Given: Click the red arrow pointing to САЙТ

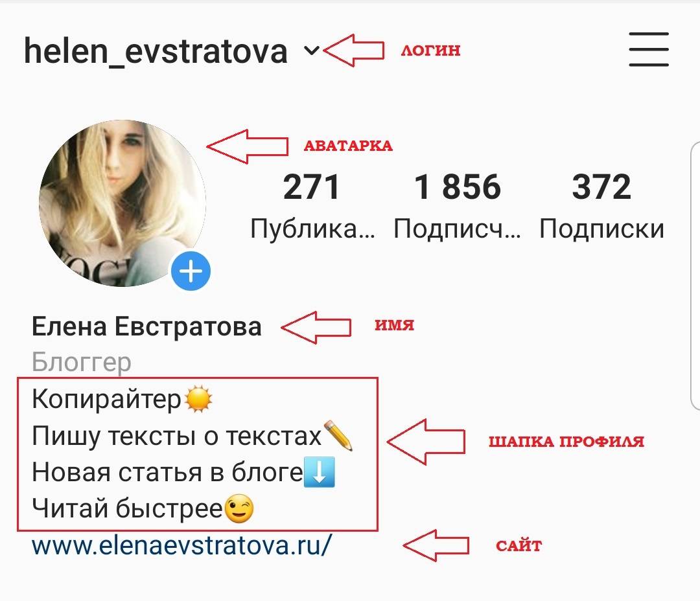Looking at the screenshot, I should [436, 545].
